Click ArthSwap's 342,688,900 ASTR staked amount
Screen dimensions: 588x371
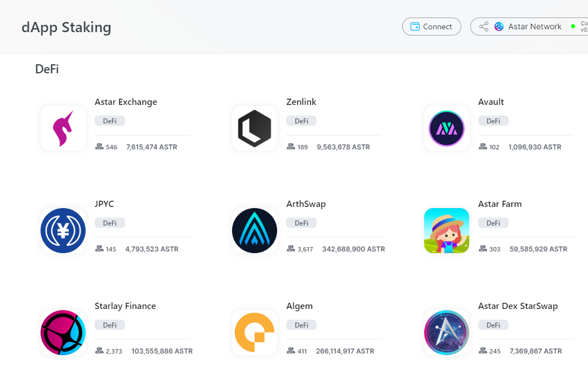click(x=353, y=249)
